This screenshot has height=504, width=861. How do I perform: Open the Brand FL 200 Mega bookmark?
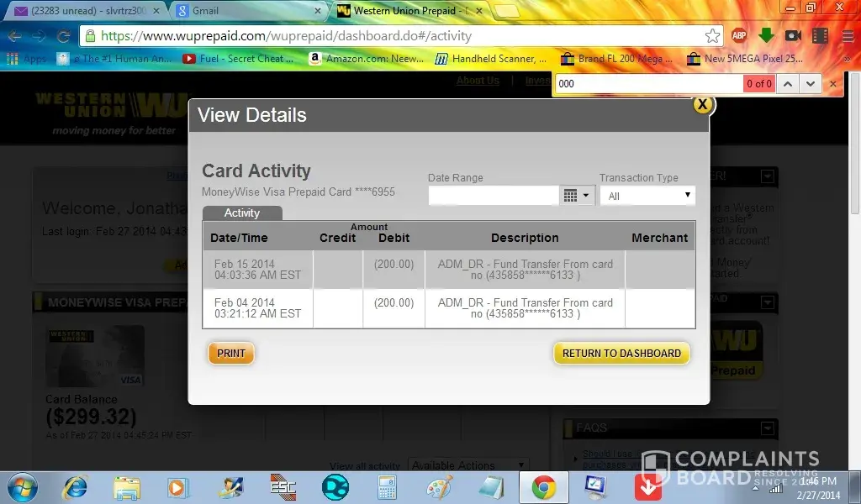click(616, 59)
